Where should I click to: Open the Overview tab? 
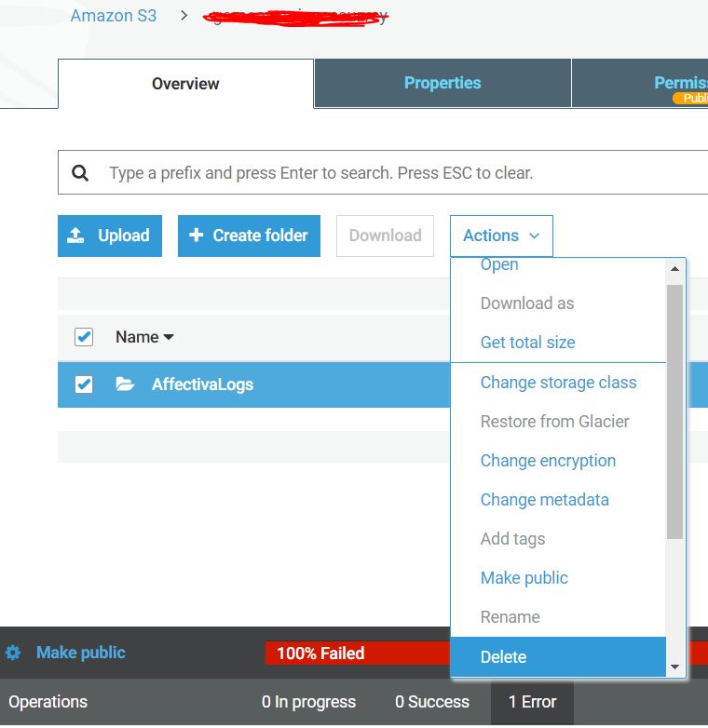[x=185, y=84]
